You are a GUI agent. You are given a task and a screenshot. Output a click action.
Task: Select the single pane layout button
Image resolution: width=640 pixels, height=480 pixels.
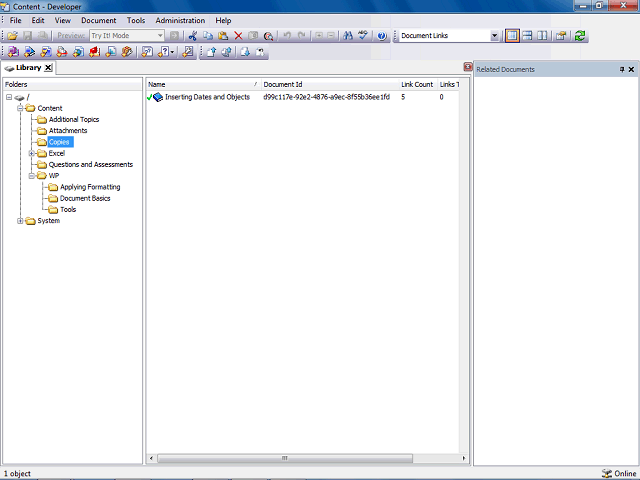(512, 36)
